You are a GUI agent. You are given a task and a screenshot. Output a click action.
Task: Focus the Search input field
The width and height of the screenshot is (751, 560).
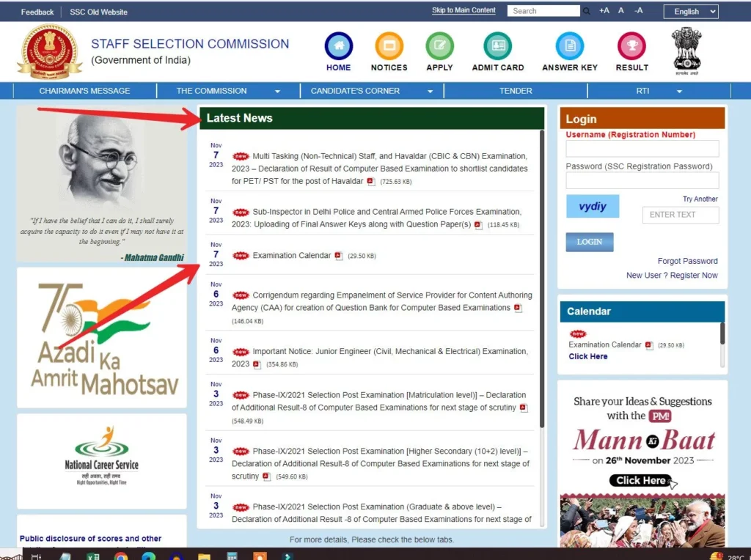543,11
